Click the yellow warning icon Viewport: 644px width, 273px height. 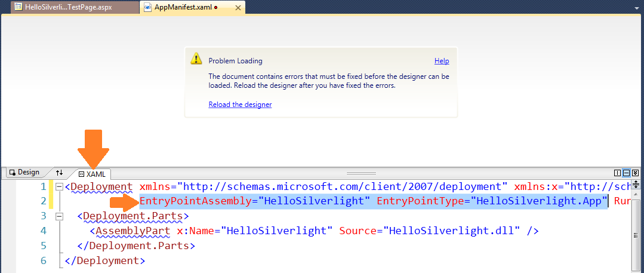click(x=196, y=59)
